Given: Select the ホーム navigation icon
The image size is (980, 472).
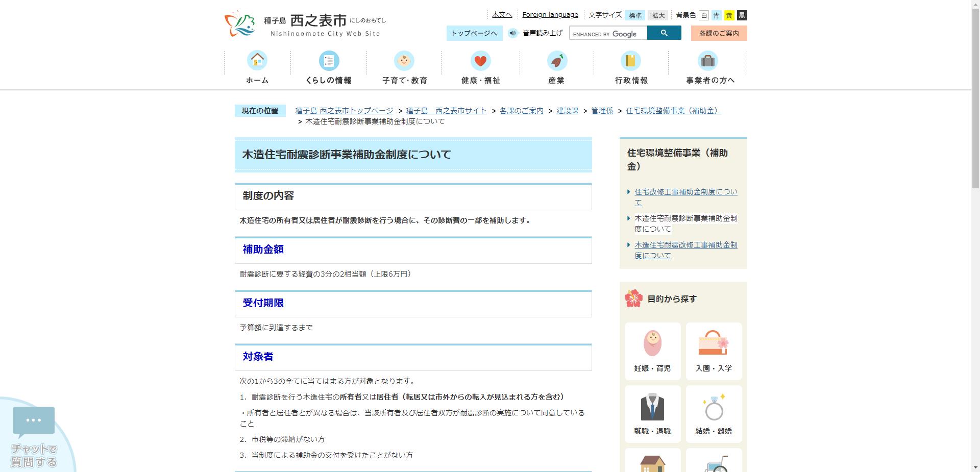Looking at the screenshot, I should point(257,61).
